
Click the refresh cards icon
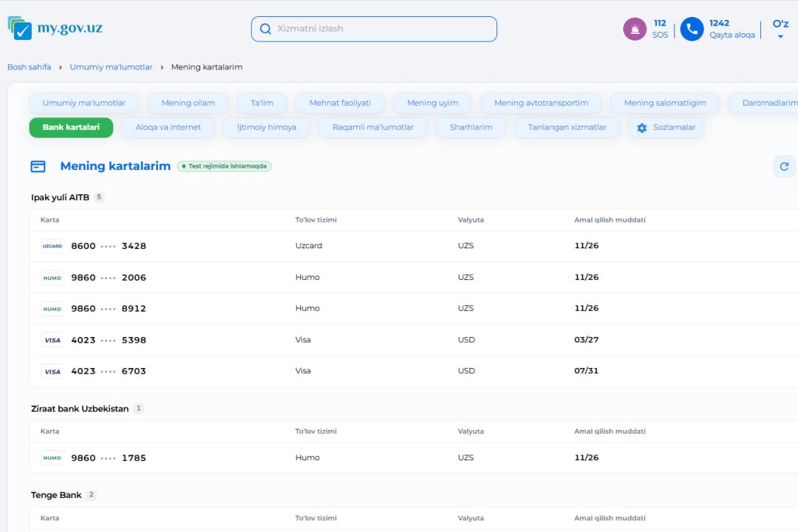click(x=784, y=166)
